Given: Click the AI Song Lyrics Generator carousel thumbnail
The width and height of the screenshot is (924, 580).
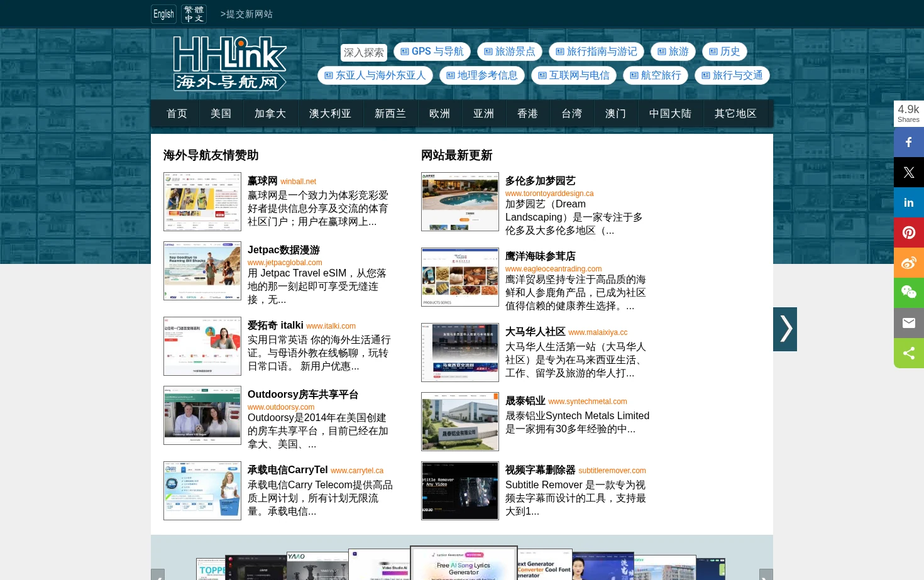Looking at the screenshot, I should click(x=464, y=564).
